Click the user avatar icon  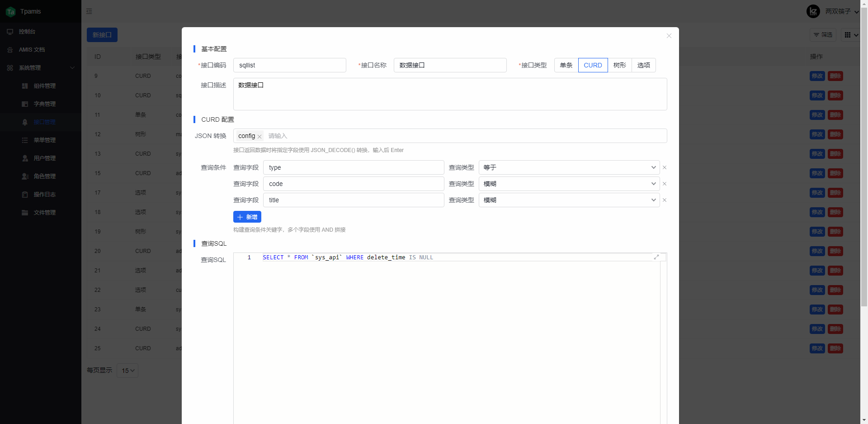(x=813, y=11)
